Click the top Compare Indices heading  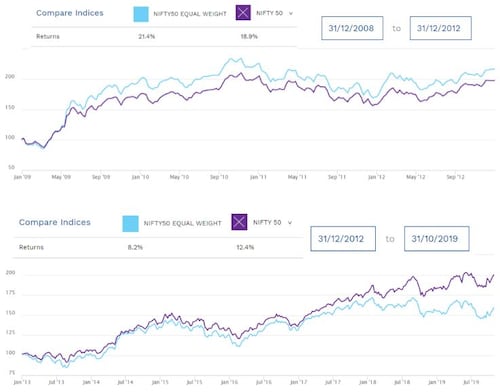70,13
